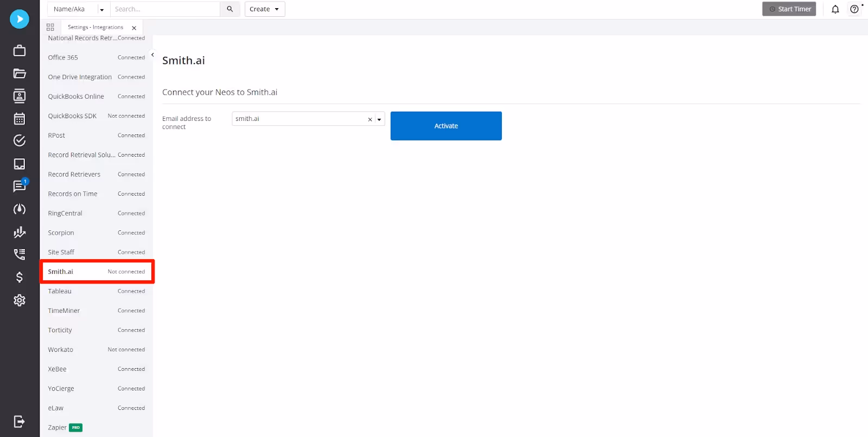Collapse the integrations list panel

tap(152, 55)
